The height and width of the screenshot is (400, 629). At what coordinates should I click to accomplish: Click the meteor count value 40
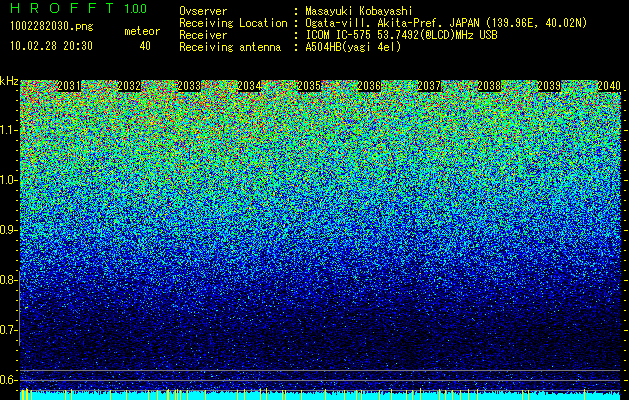pos(145,46)
